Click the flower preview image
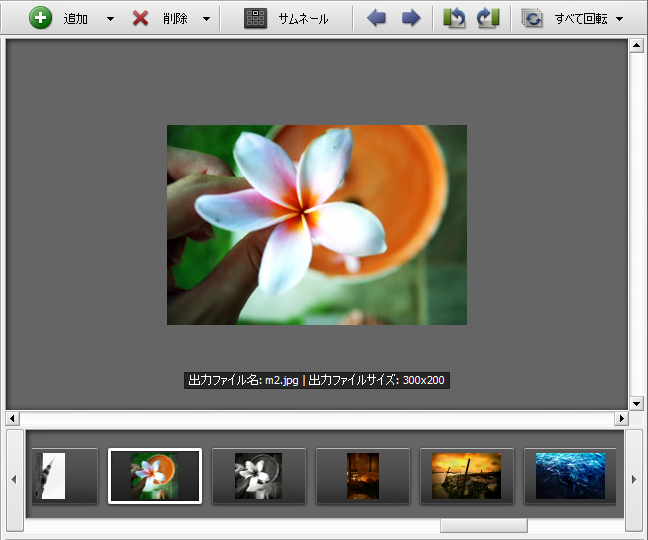This screenshot has height=540, width=648. (x=316, y=224)
